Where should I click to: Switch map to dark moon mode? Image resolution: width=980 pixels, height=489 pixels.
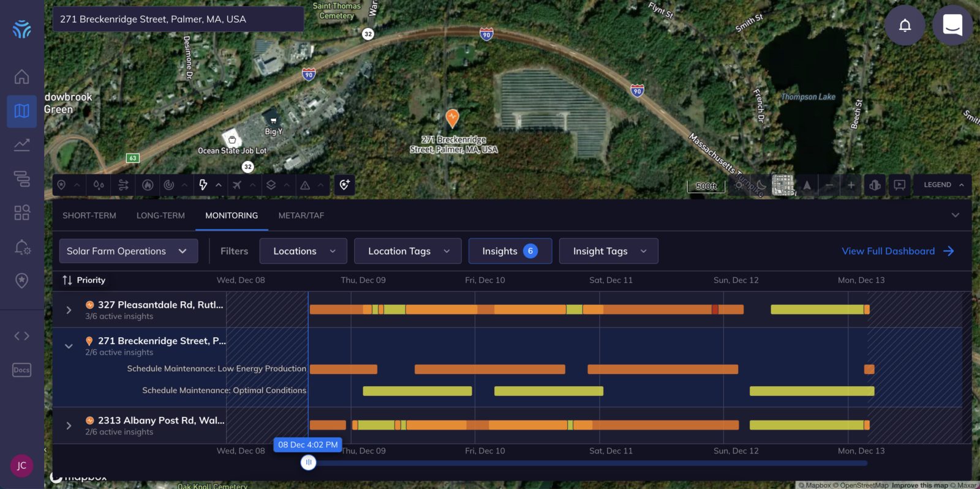[761, 185]
